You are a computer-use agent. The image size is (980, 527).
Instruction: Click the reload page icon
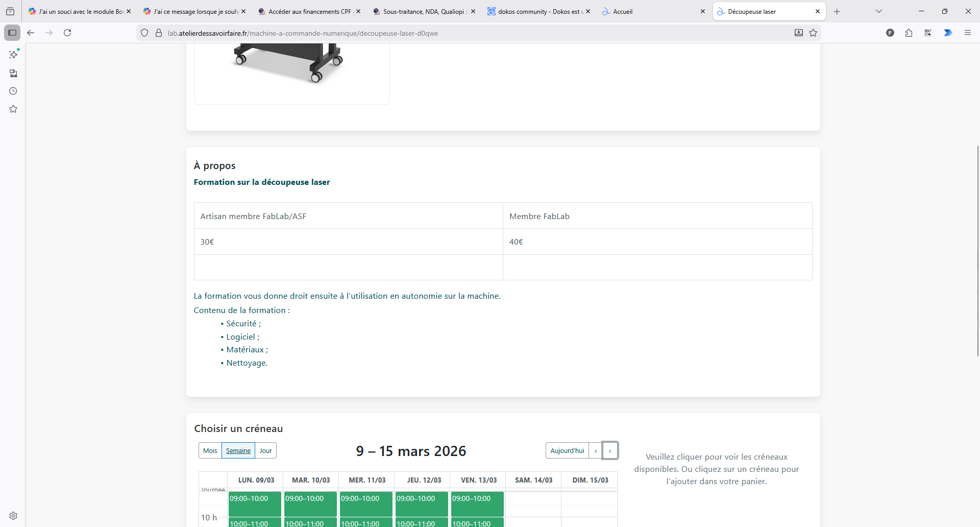point(67,33)
